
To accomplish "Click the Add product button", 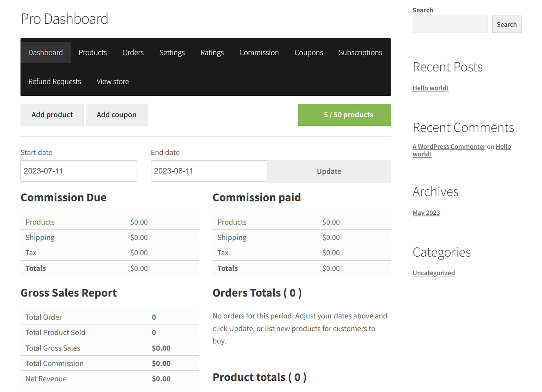I will point(52,115).
